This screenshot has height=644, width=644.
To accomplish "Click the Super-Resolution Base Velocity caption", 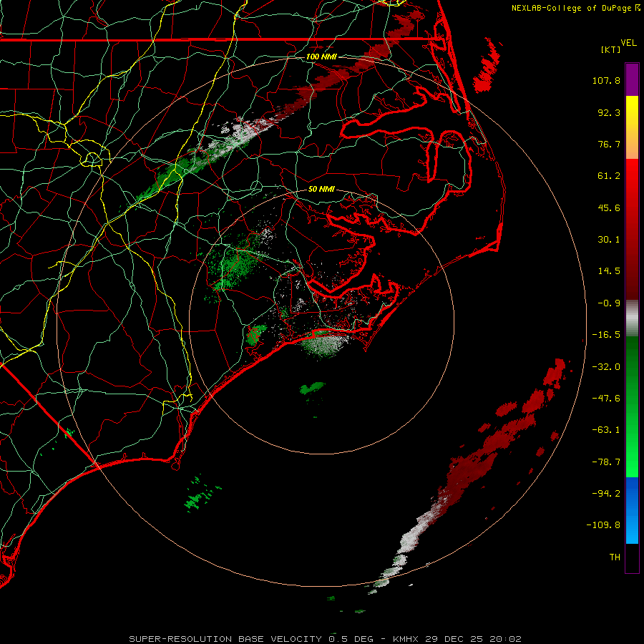I will [x=325, y=639].
